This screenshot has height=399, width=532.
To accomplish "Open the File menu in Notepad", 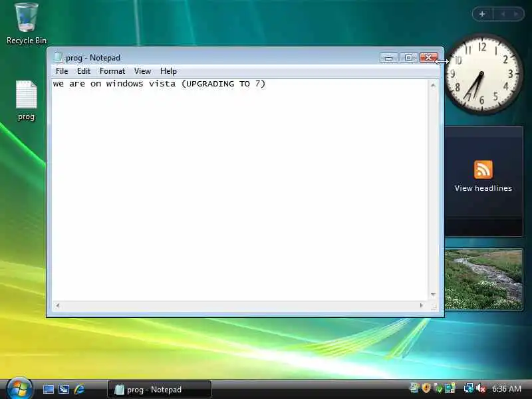I will (x=62, y=71).
